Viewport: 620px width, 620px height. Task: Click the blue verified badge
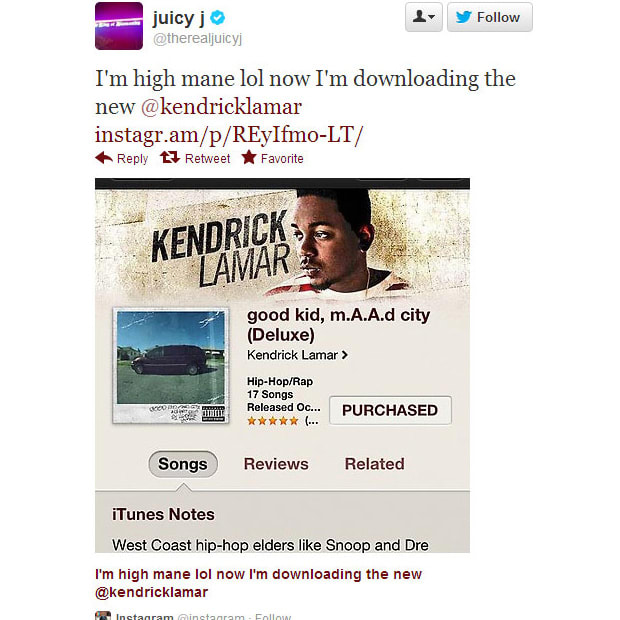click(217, 18)
